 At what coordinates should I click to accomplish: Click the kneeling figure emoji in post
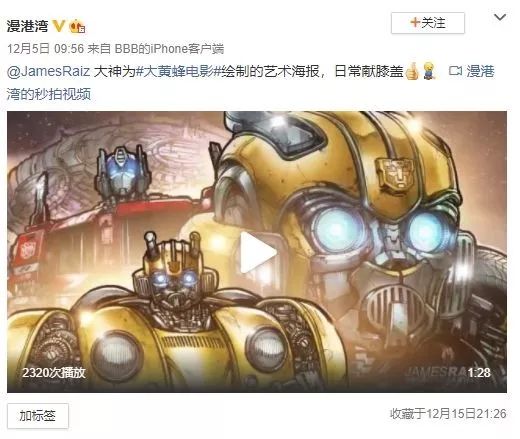(x=430, y=71)
